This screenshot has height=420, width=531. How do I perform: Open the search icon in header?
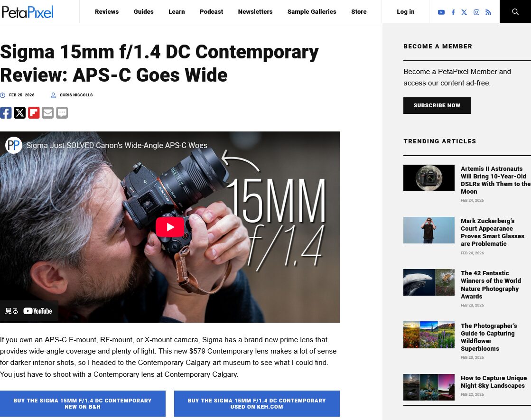[515, 11]
